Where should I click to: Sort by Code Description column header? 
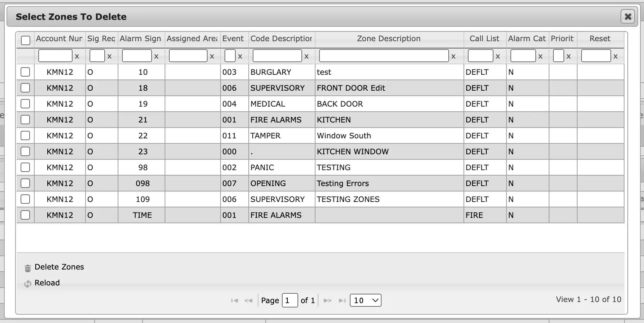pos(281,39)
